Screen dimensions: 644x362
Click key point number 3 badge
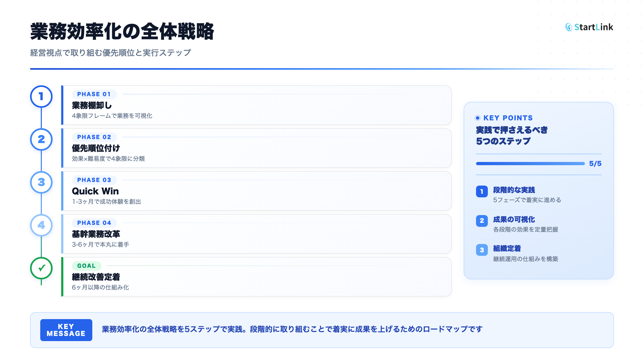(482, 250)
